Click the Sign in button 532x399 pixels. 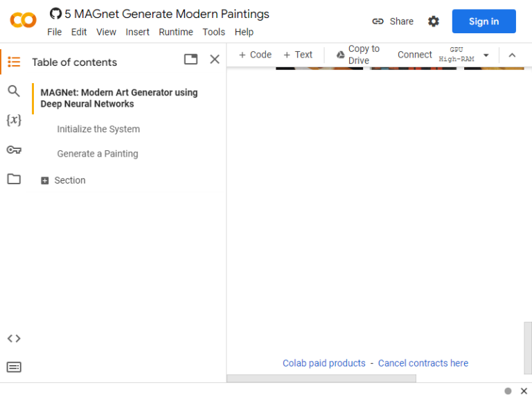(x=484, y=21)
